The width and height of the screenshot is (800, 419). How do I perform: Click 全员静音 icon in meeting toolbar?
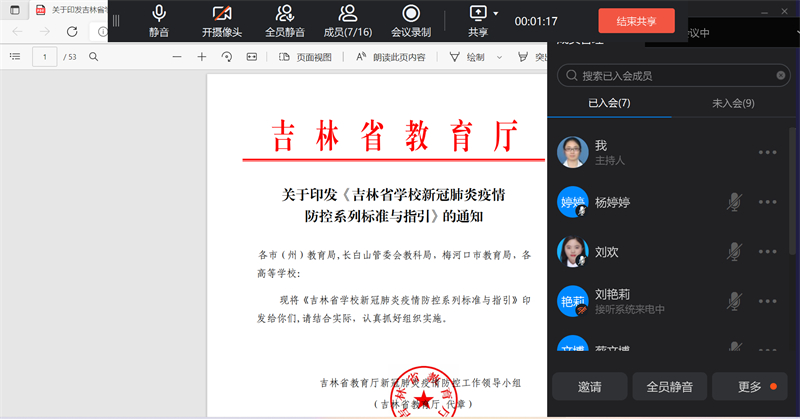(x=285, y=19)
